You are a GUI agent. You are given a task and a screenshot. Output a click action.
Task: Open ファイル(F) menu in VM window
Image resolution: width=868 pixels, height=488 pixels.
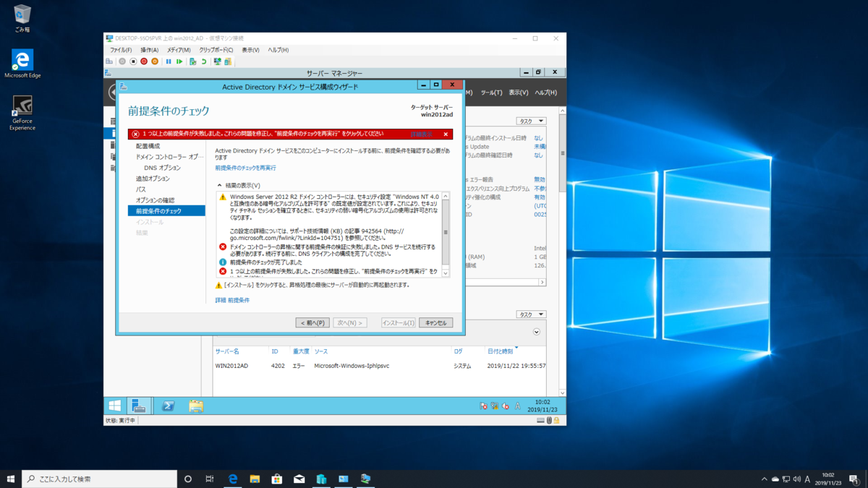pyautogui.click(x=121, y=50)
